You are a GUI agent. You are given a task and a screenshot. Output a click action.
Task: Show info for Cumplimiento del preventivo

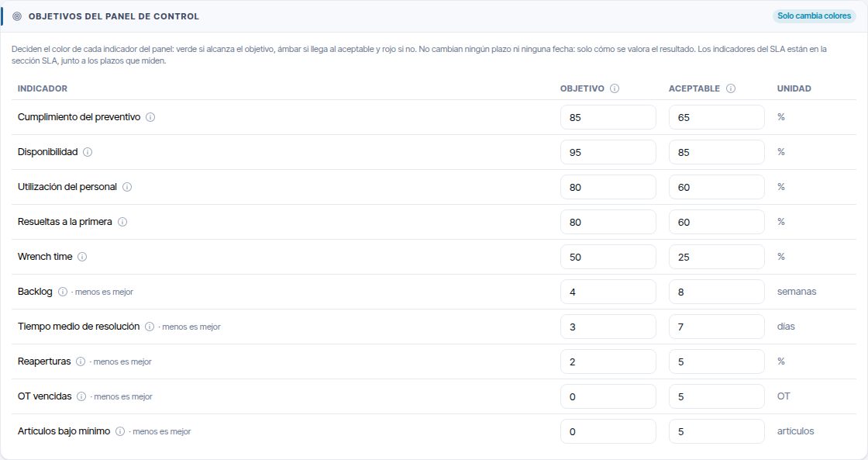pos(150,117)
